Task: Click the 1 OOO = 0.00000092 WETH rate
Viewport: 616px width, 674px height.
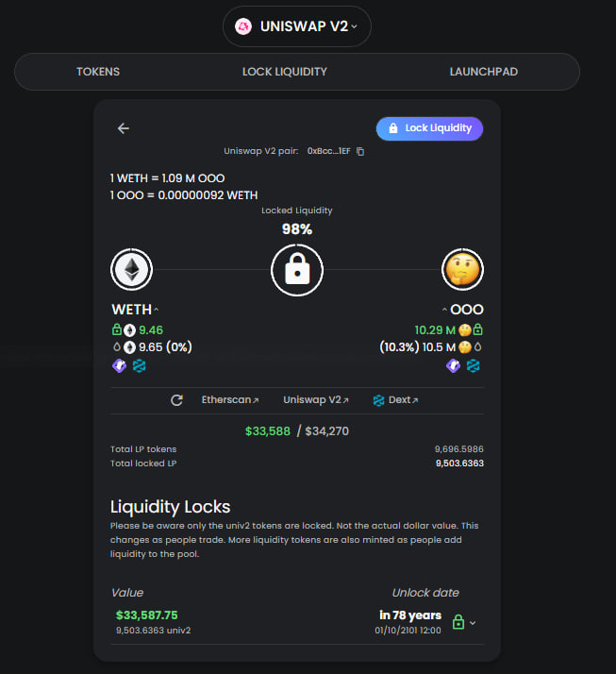Action: (x=184, y=195)
